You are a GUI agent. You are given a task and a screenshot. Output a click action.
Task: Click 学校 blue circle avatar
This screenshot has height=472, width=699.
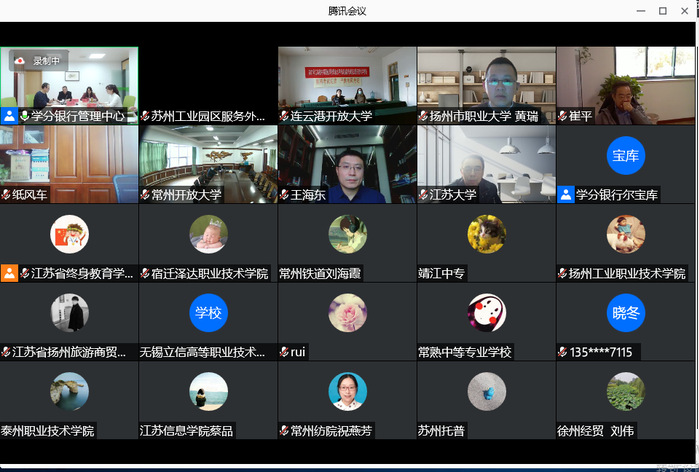(208, 313)
